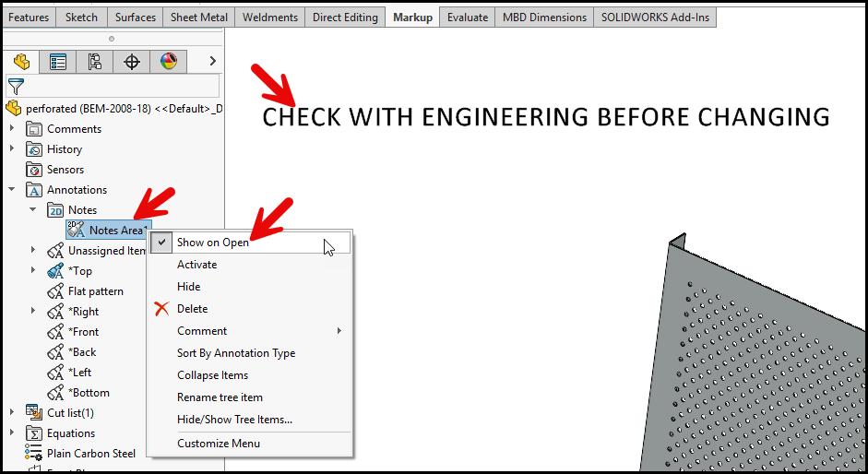This screenshot has height=474, width=868.
Task: Switch to the PropertyManager tab icon
Action: 58,62
